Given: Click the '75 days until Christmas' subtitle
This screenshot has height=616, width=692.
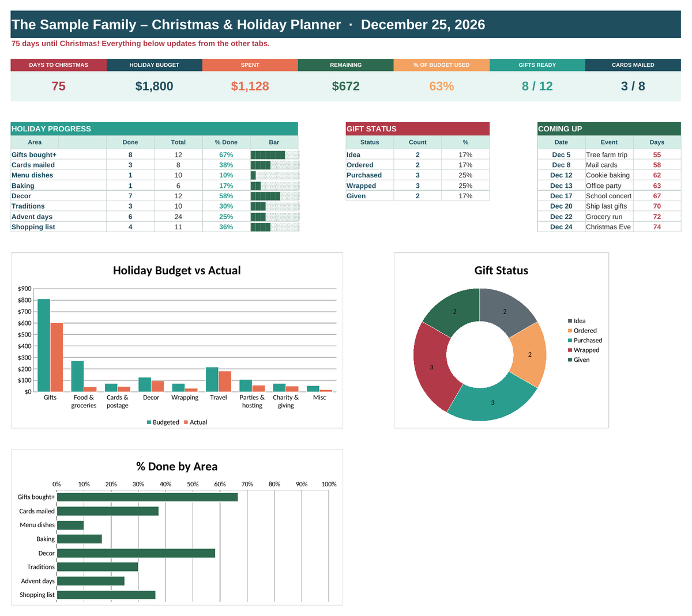Looking at the screenshot, I should [x=140, y=44].
